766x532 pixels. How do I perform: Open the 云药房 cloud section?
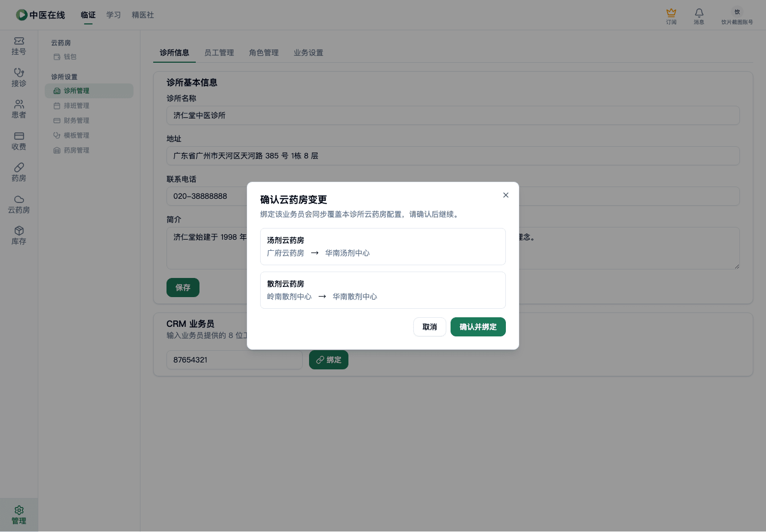(19, 204)
